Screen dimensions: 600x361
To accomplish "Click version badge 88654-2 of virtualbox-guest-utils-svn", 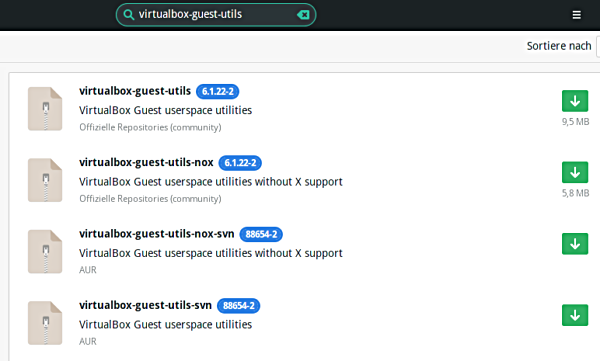I will coord(238,305).
